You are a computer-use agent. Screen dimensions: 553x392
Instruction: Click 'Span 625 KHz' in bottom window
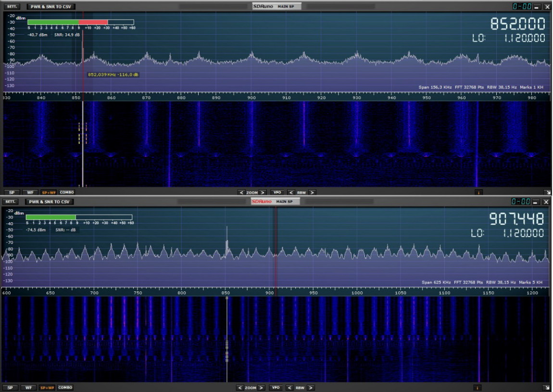tap(436, 282)
